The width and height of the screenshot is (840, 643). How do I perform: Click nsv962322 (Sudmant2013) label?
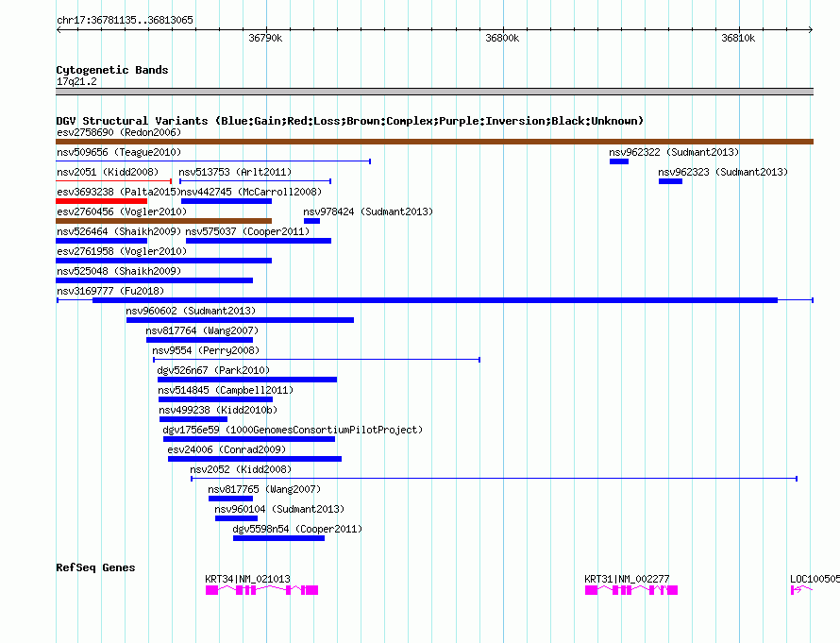point(674,152)
